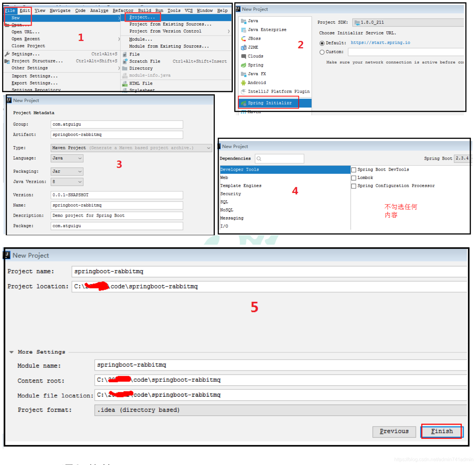
Task: Expand the Open Recent submenu
Action: pos(119,39)
